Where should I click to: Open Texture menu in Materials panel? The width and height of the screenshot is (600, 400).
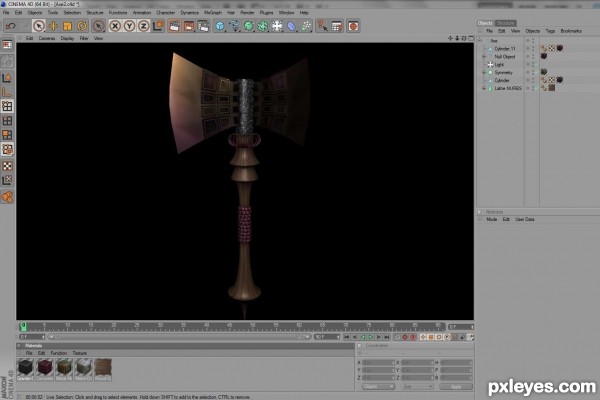coord(79,353)
